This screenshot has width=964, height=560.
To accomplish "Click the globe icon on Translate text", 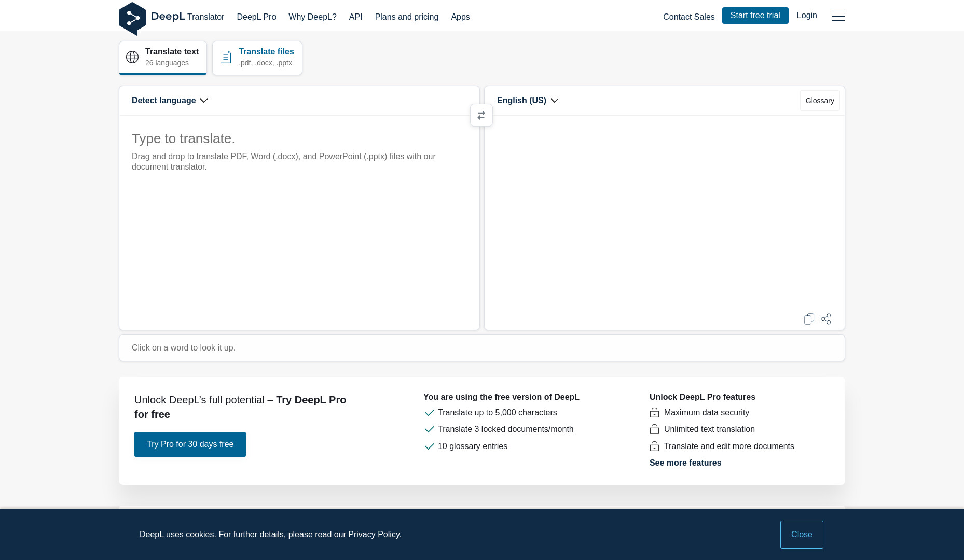I will [x=132, y=57].
